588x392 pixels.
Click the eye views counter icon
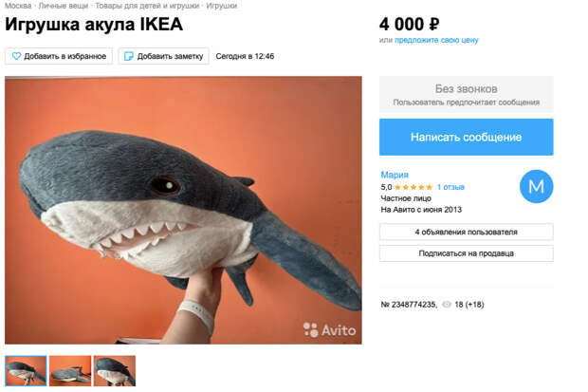446,305
